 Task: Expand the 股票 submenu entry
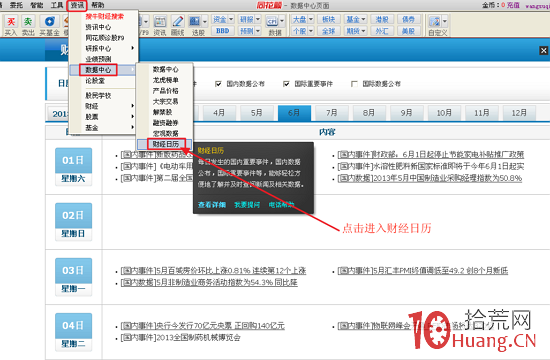(x=103, y=116)
